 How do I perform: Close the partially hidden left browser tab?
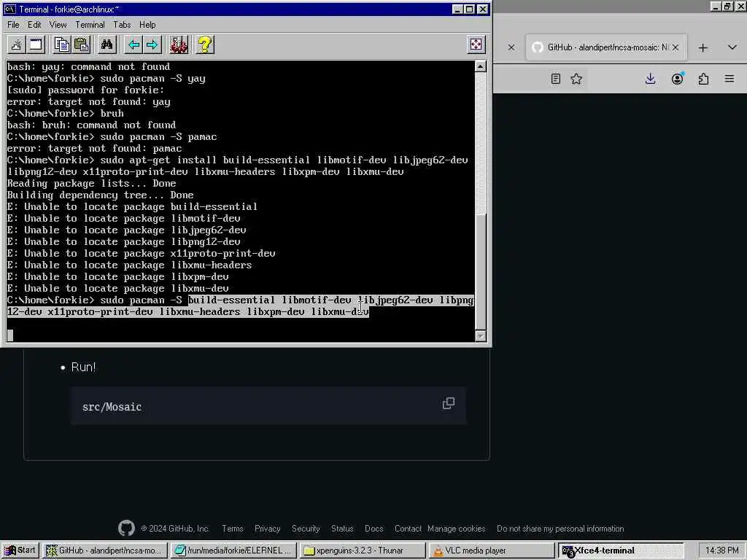pos(511,47)
